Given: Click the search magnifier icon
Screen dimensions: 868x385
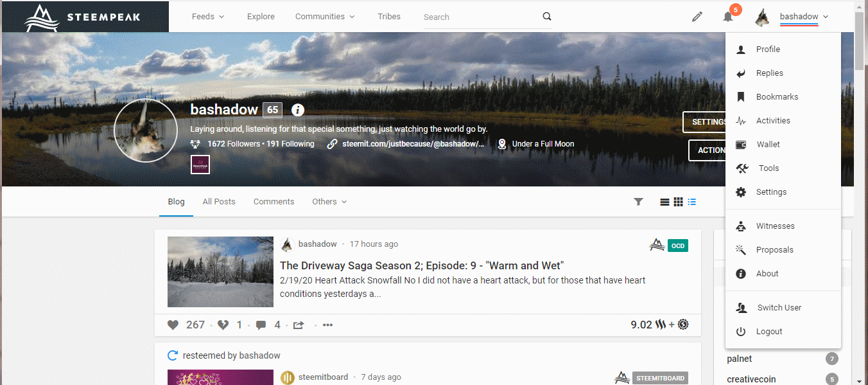Looking at the screenshot, I should point(546,17).
